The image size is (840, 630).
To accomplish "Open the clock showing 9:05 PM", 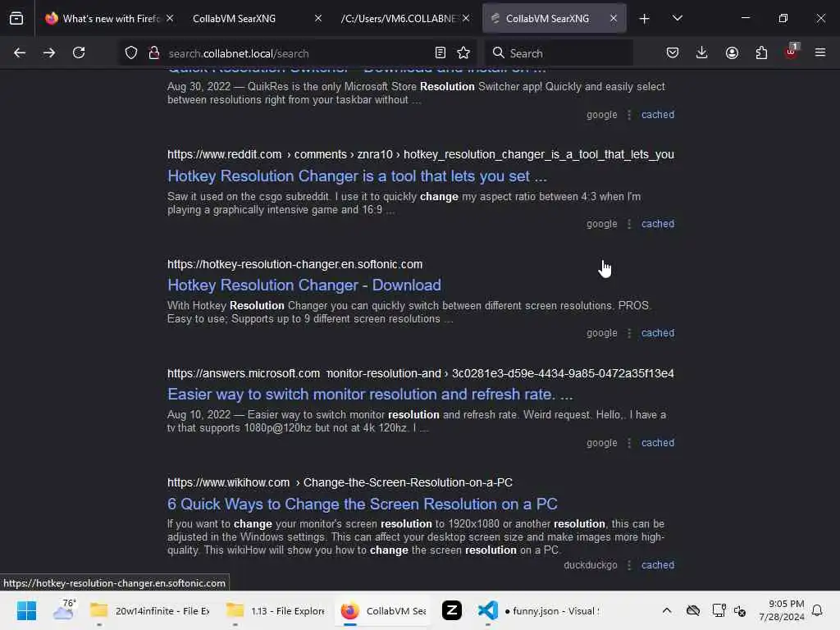I will tap(782, 610).
